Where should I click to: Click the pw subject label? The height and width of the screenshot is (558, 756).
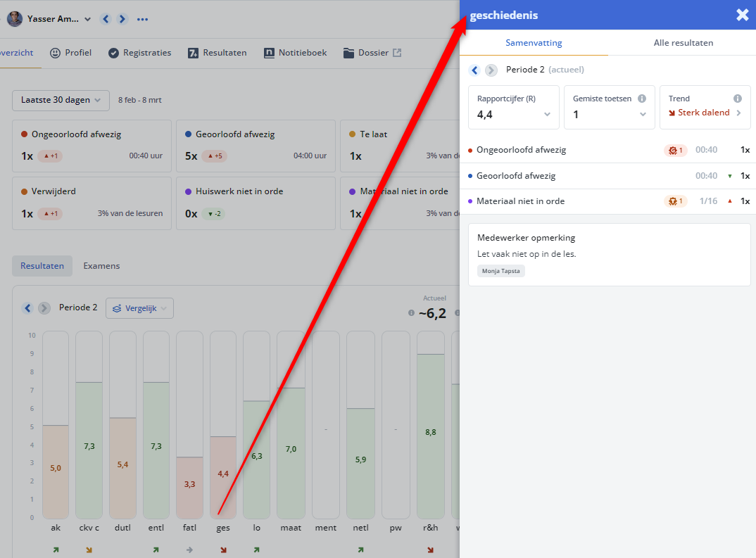pyautogui.click(x=396, y=528)
